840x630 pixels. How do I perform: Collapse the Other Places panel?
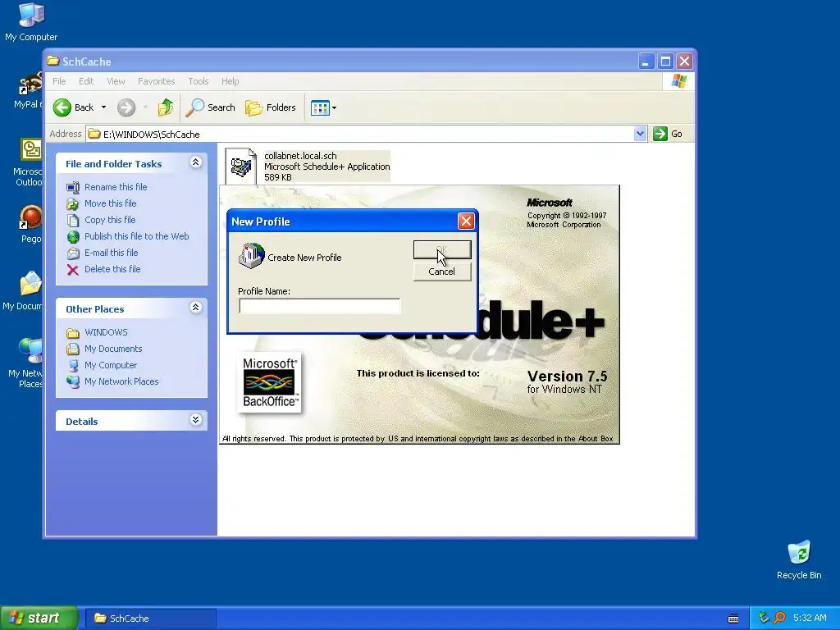pyautogui.click(x=196, y=308)
